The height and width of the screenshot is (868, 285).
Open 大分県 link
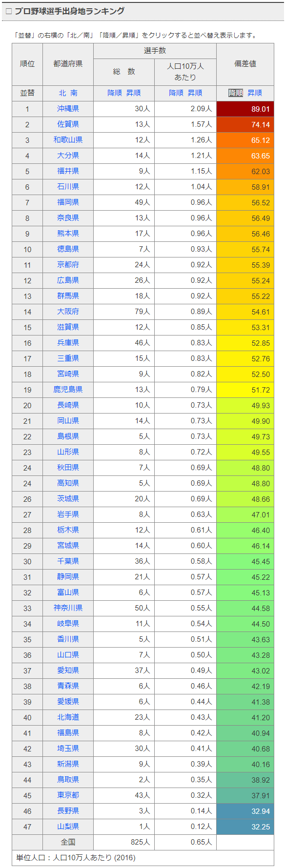(68, 156)
